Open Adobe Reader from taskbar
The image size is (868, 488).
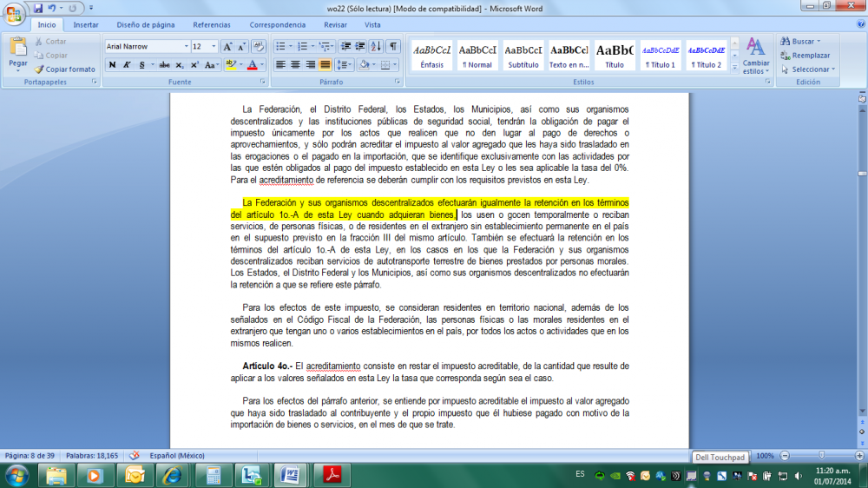(332, 475)
